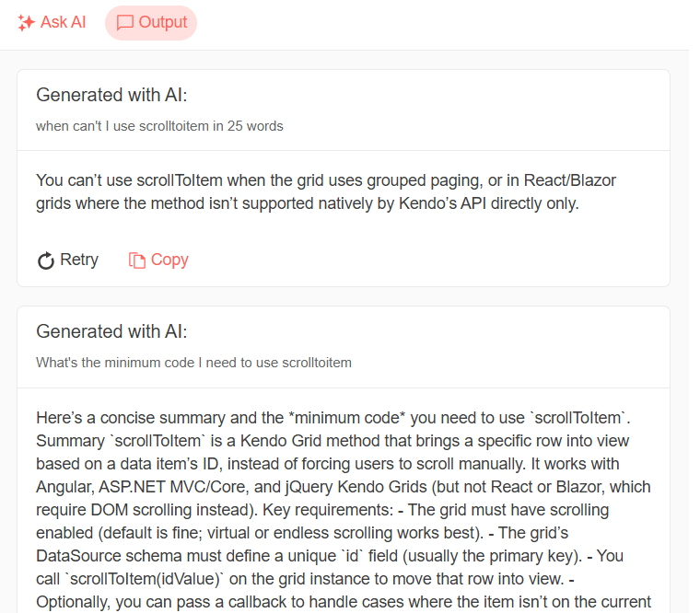The width and height of the screenshot is (700, 613).
Task: Select the Output tab label
Action: tap(163, 23)
